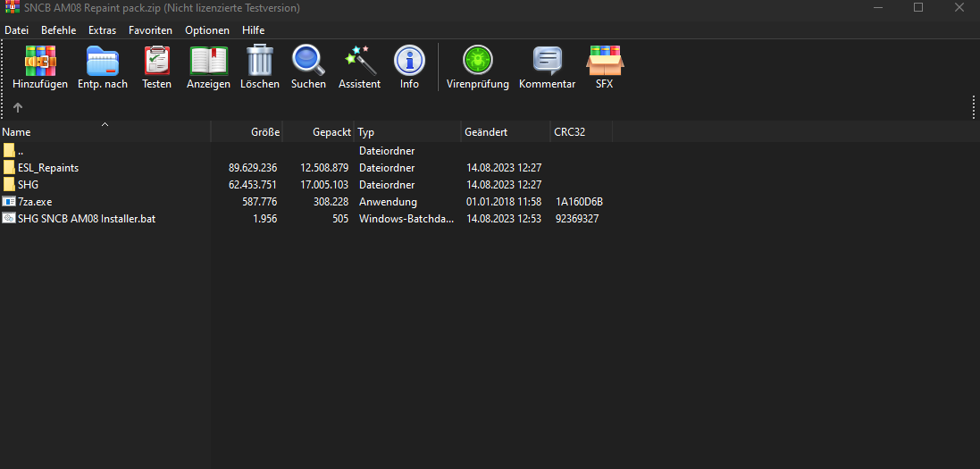
Task: Click CRC32 value 92369327
Action: (577, 218)
